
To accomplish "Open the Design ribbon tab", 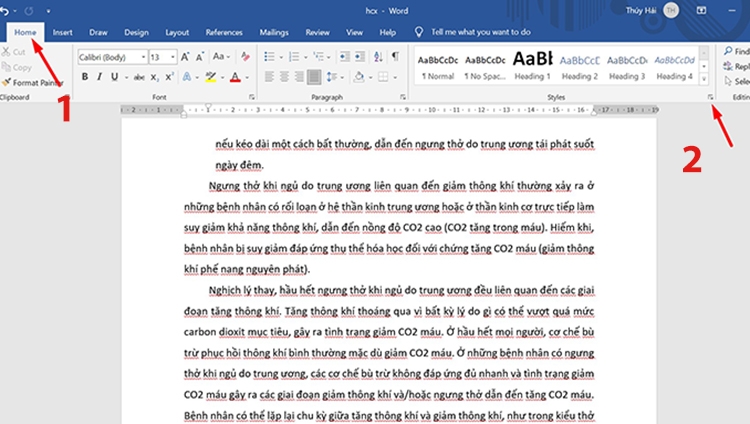I will click(x=136, y=32).
